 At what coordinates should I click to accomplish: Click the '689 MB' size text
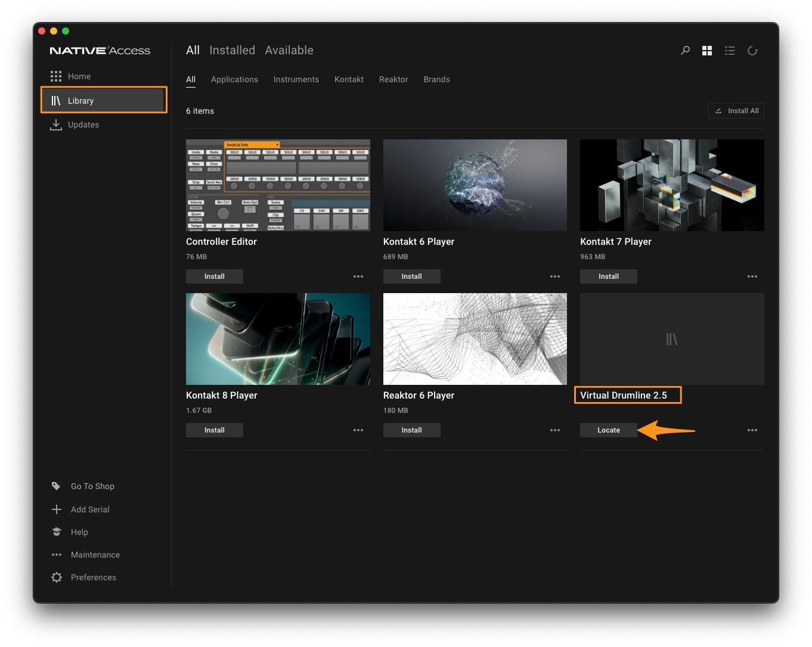[x=396, y=257]
